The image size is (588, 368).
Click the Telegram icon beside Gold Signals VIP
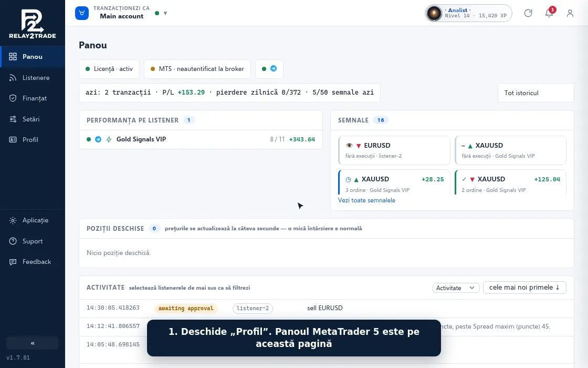pyautogui.click(x=98, y=139)
